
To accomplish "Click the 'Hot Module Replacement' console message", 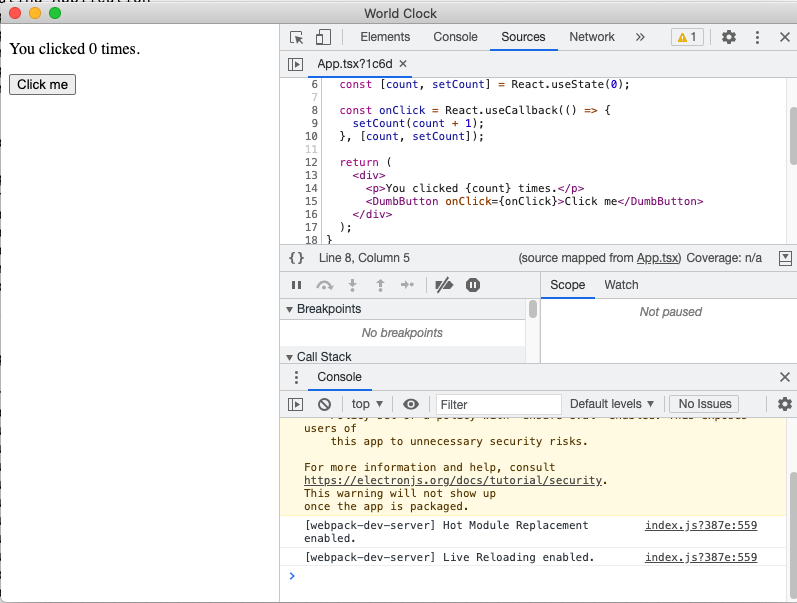I will [446, 532].
